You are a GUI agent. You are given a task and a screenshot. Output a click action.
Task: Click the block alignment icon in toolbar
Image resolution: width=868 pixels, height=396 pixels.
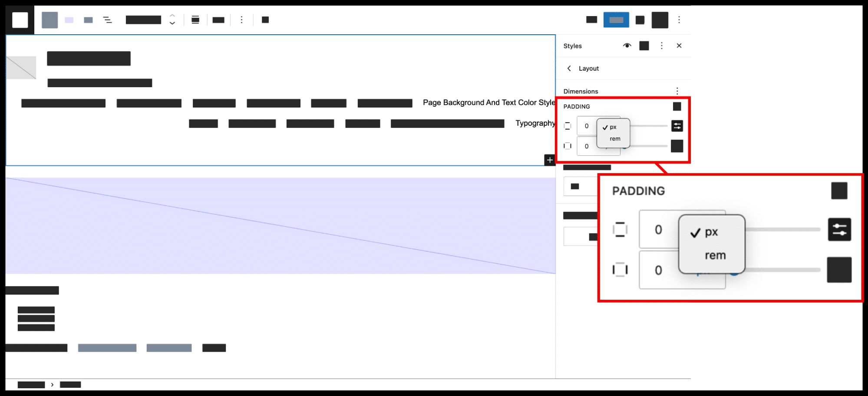coord(195,20)
